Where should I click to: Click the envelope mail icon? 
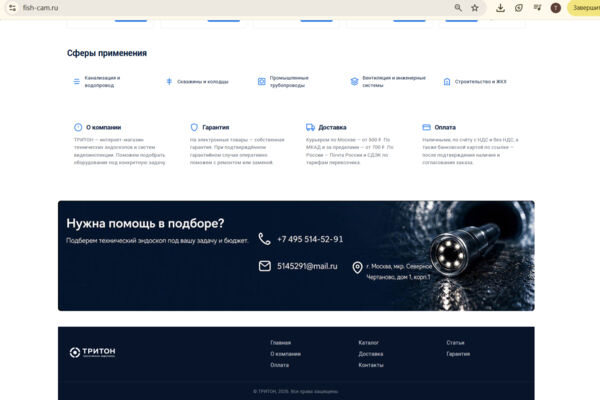tap(265, 266)
